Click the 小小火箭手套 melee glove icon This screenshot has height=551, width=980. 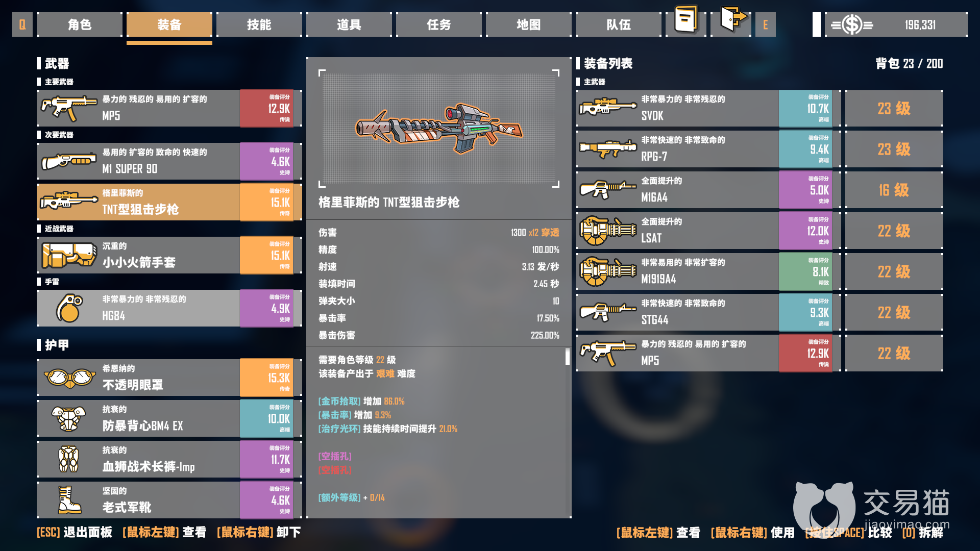[69, 255]
